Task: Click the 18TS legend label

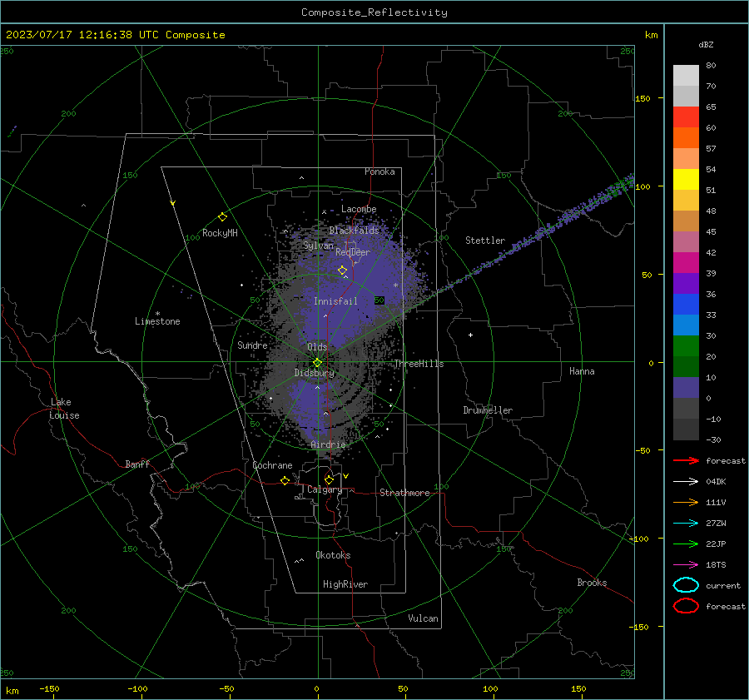Action: pos(716,565)
